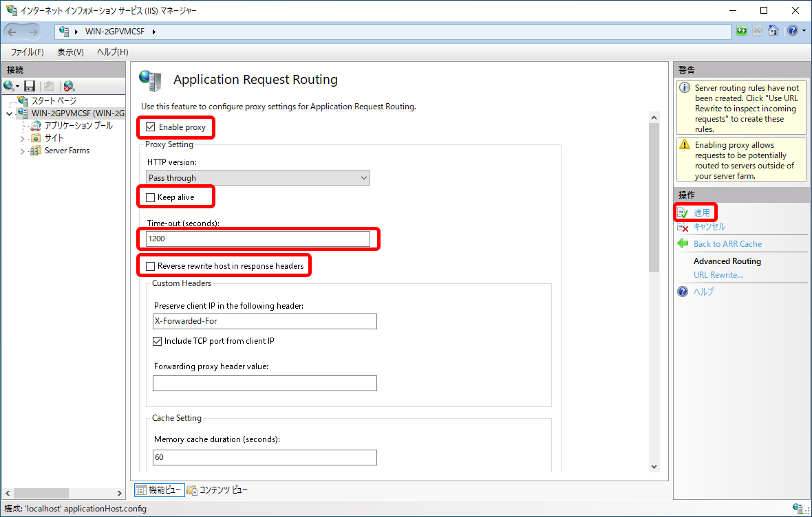Click WIN-2GPVMCSF in the address breadcrumb

click(114, 32)
